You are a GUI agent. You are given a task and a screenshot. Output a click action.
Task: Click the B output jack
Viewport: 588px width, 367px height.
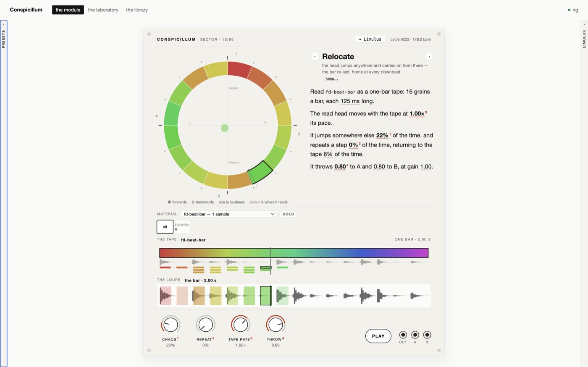[427, 335]
